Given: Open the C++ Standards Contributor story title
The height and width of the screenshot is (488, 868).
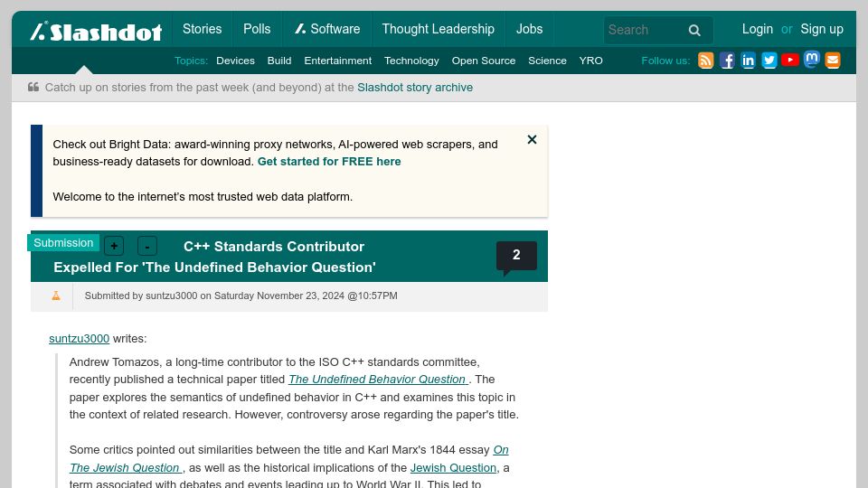Looking at the screenshot, I should click(215, 257).
